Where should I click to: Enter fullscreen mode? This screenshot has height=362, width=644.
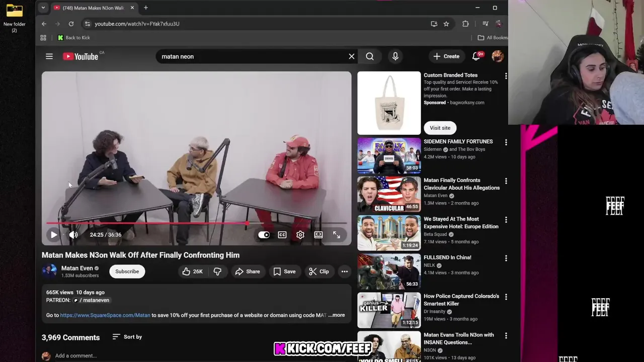pos(337,235)
